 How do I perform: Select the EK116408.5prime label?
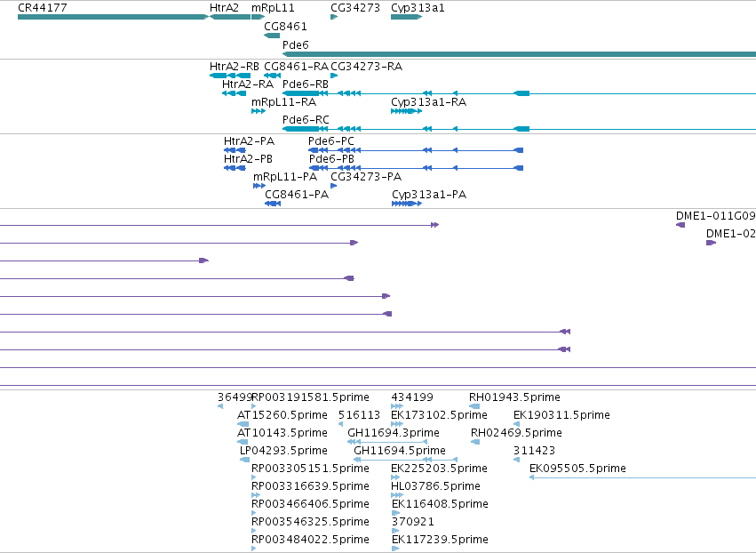tap(441, 504)
